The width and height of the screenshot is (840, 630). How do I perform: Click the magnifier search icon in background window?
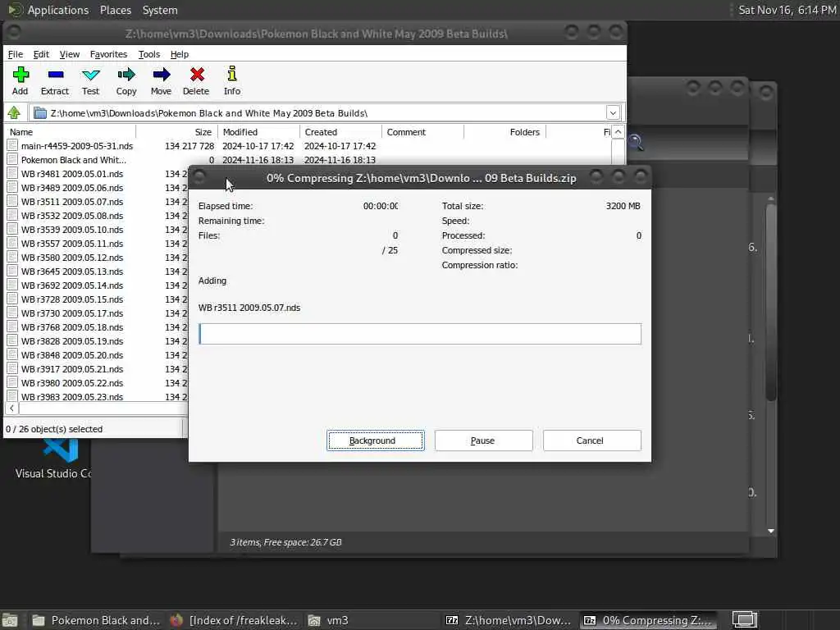pyautogui.click(x=636, y=143)
